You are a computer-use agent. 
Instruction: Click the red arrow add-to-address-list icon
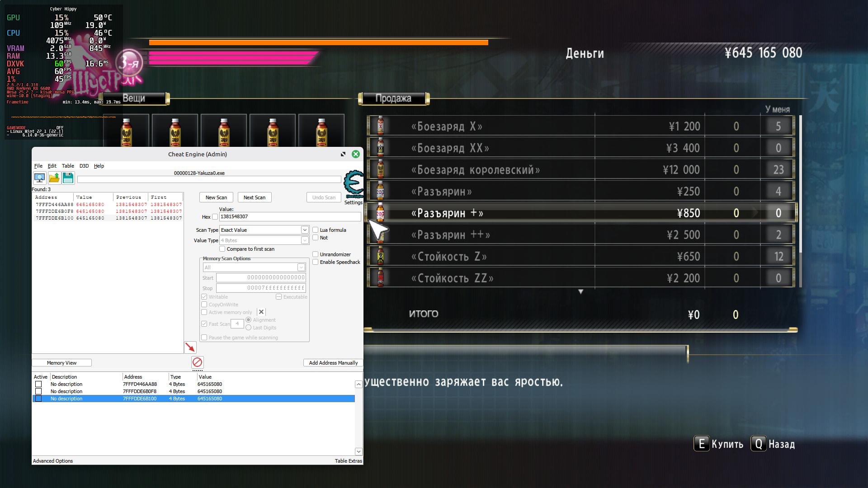190,347
